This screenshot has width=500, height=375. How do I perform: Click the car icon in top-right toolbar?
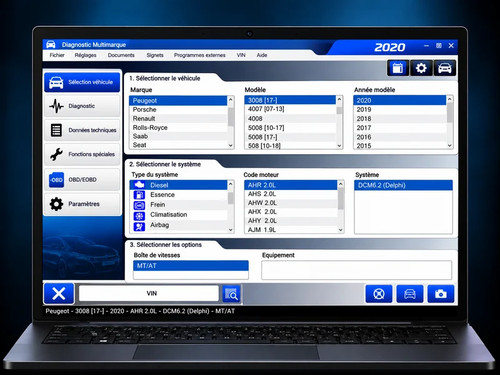[x=445, y=68]
